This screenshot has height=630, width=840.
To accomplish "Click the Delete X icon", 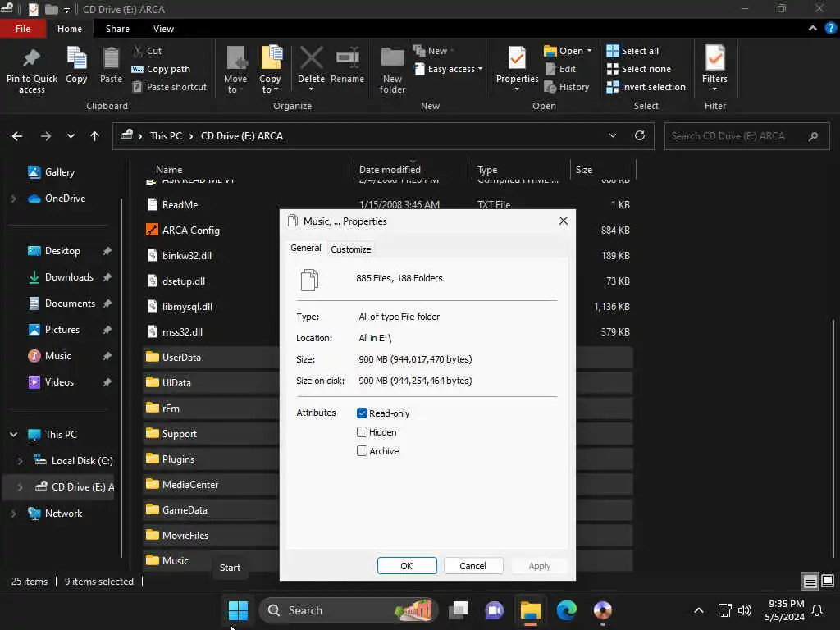I will (311, 58).
